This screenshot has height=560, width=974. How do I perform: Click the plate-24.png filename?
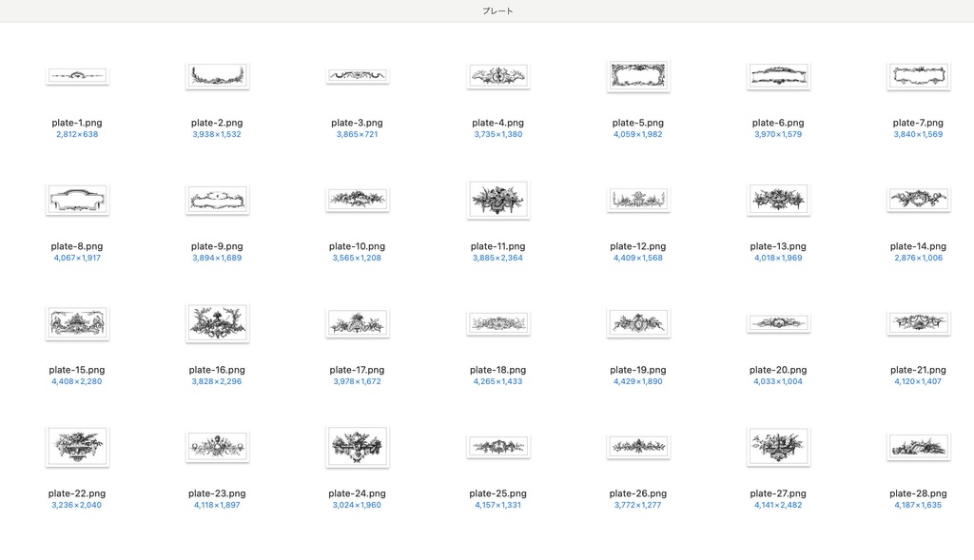358,493
